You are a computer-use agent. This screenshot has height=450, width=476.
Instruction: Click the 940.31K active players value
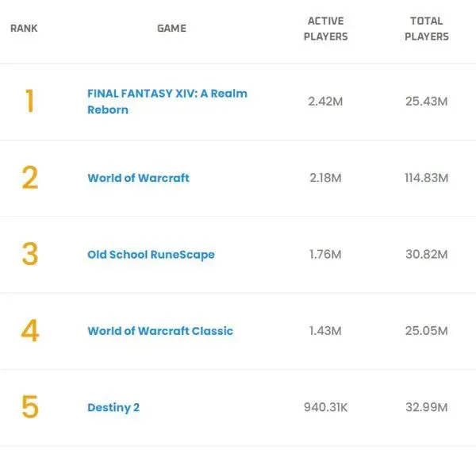(325, 407)
